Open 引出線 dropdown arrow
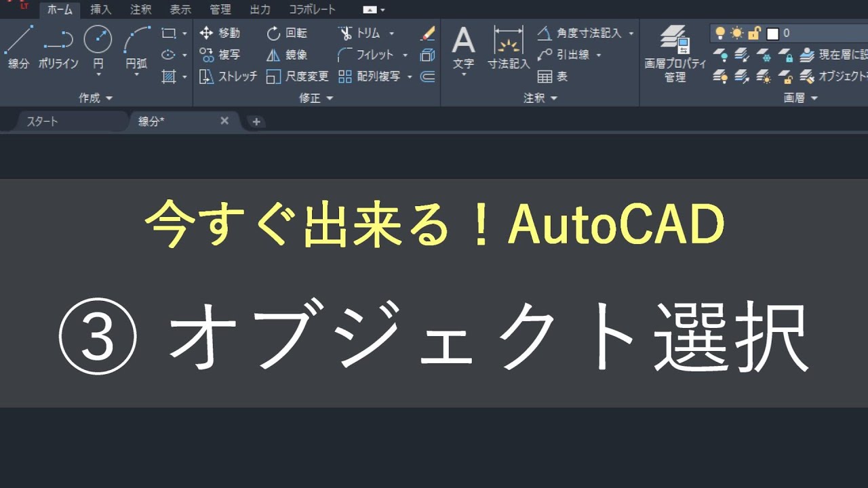Viewport: 868px width, 488px height. pyautogui.click(x=599, y=55)
